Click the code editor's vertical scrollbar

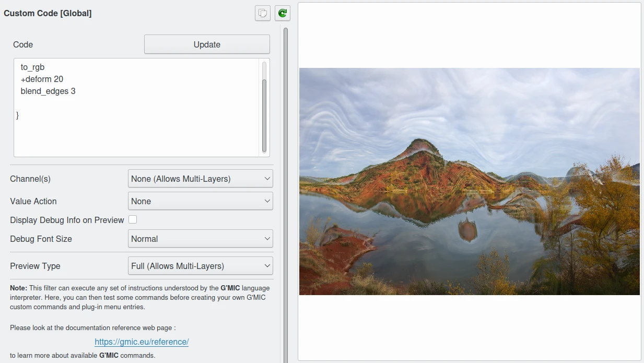point(264,114)
